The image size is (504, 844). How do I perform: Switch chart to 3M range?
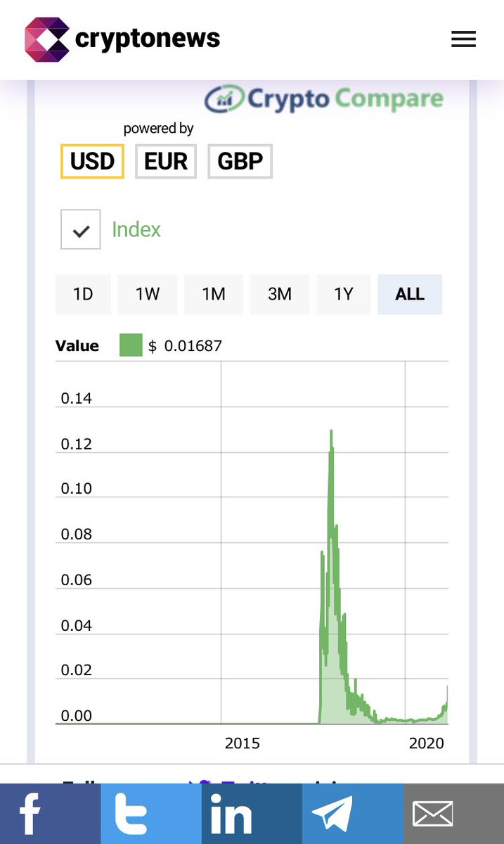point(280,294)
